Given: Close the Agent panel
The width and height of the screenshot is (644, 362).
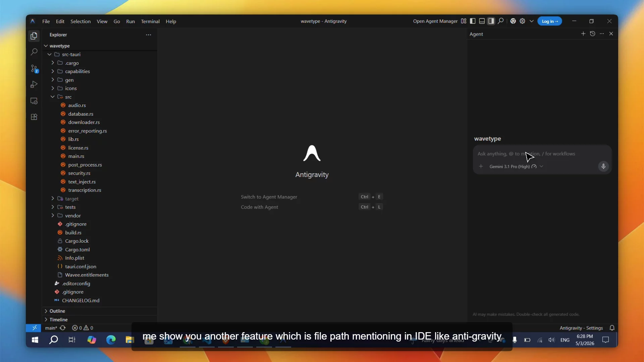Looking at the screenshot, I should (611, 34).
